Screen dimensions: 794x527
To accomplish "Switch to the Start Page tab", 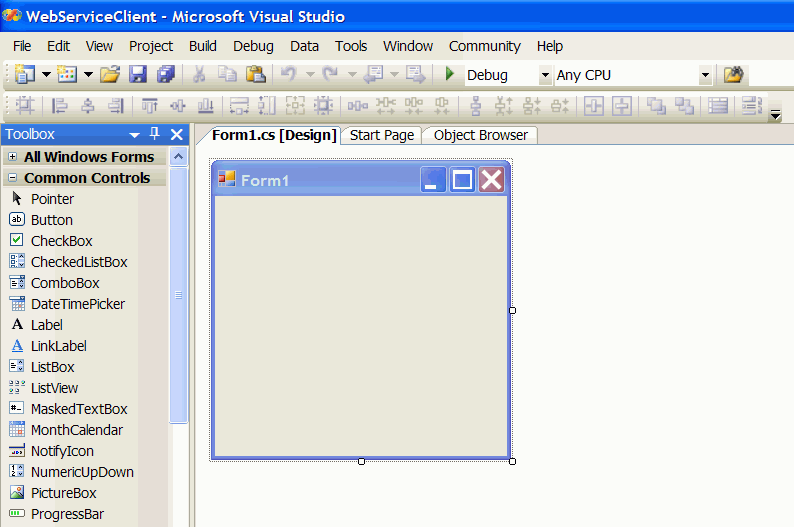I will (382, 135).
